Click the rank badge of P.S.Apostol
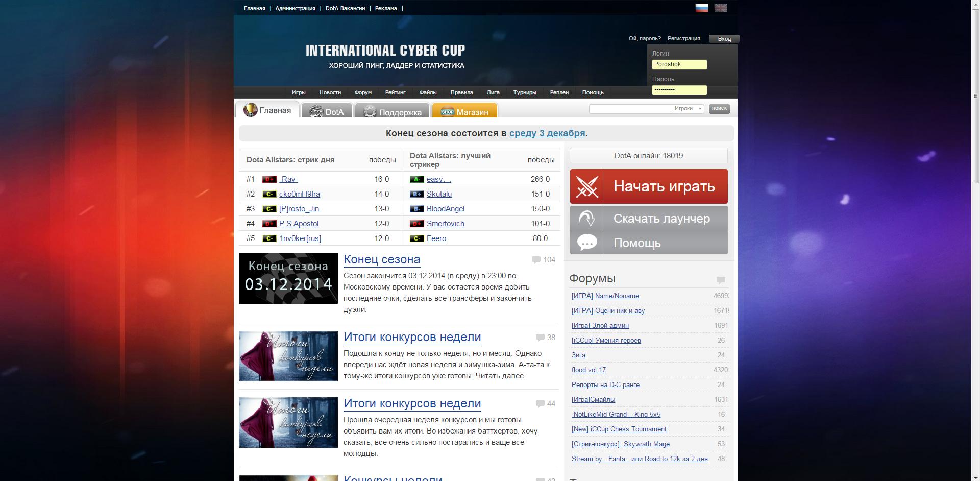 [x=269, y=224]
